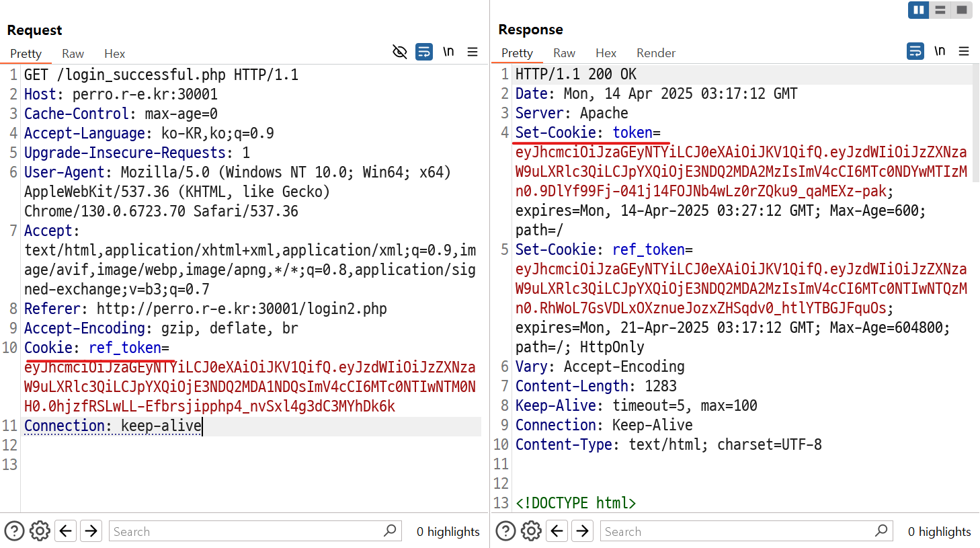
Task: Toggle word wrap icon in Request pane
Action: pyautogui.click(x=424, y=52)
